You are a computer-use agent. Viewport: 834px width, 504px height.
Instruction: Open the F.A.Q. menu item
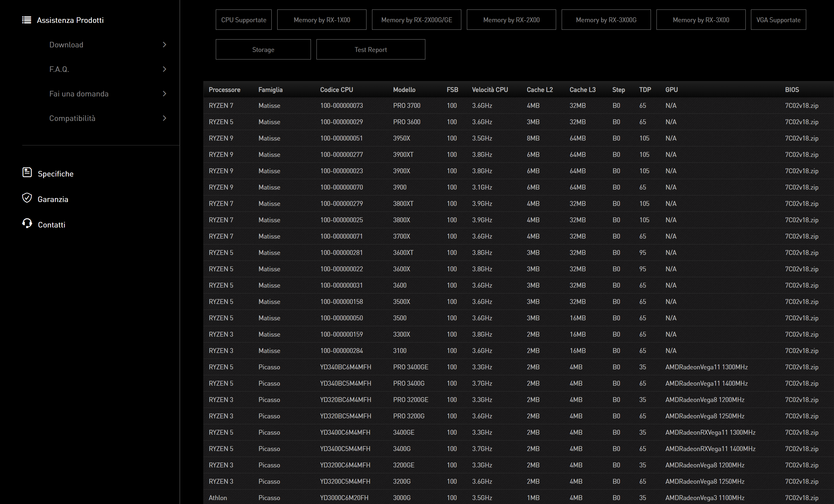tap(59, 69)
